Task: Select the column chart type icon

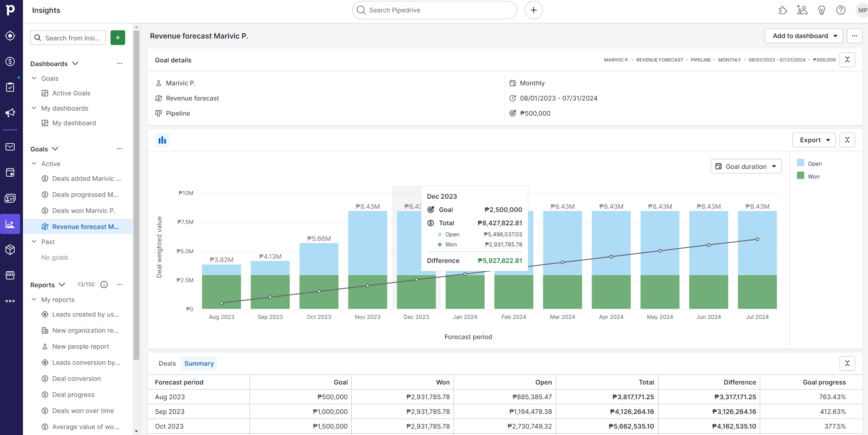Action: click(162, 140)
